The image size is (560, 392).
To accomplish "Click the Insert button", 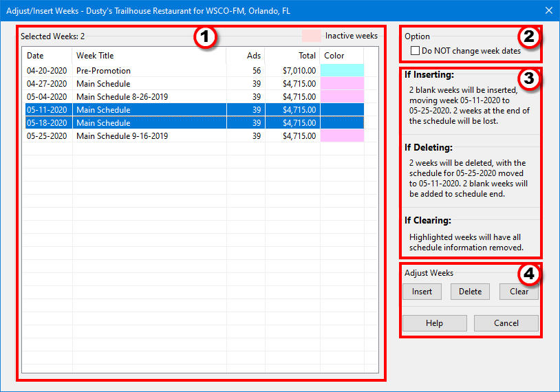I will 422,291.
